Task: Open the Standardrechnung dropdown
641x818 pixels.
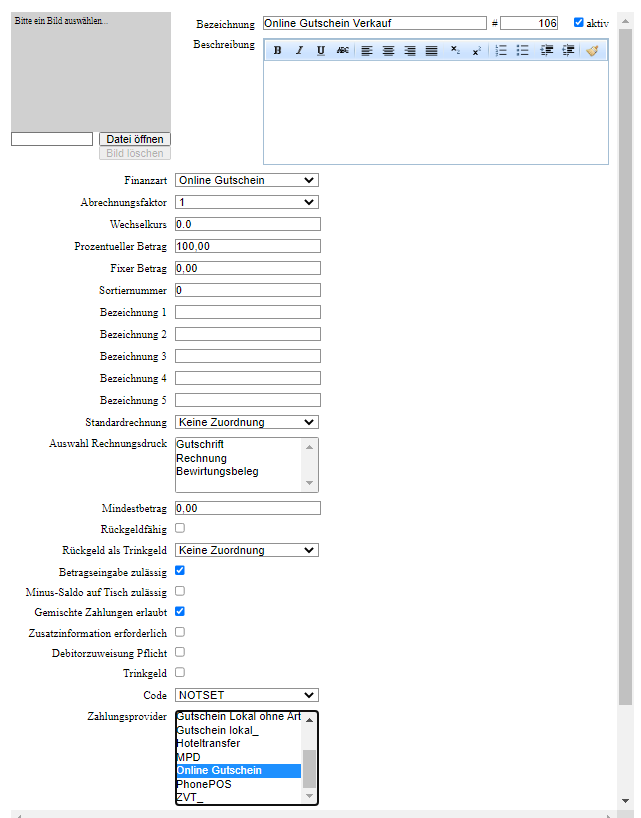Action: pyautogui.click(x=247, y=423)
